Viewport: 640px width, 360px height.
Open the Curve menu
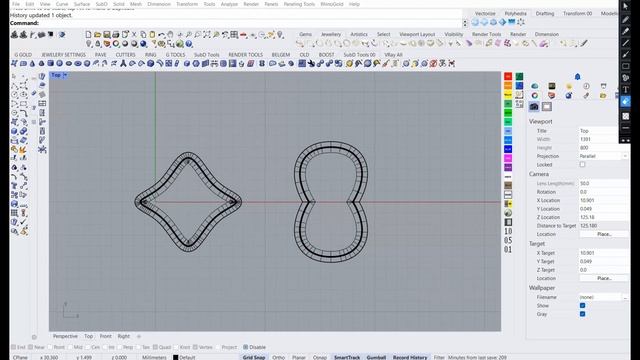click(62, 4)
